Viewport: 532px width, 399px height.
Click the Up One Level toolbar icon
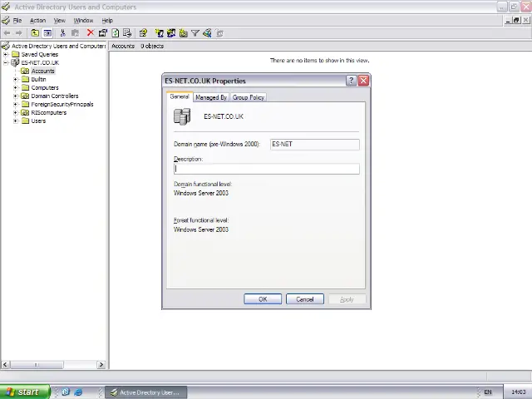35,33
